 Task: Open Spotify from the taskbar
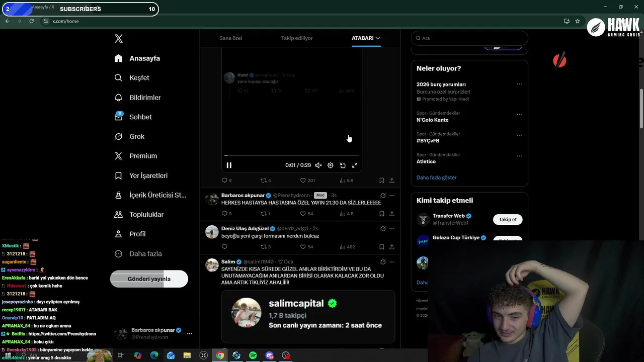(x=253, y=355)
